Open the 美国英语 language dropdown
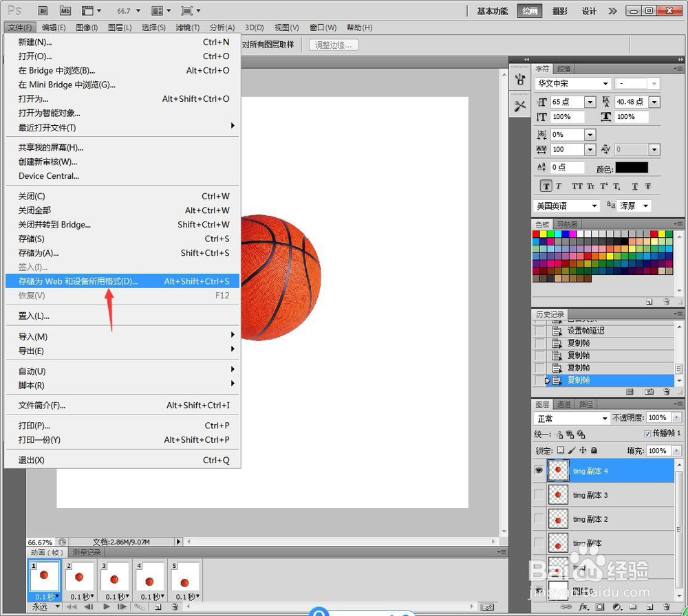 594,206
